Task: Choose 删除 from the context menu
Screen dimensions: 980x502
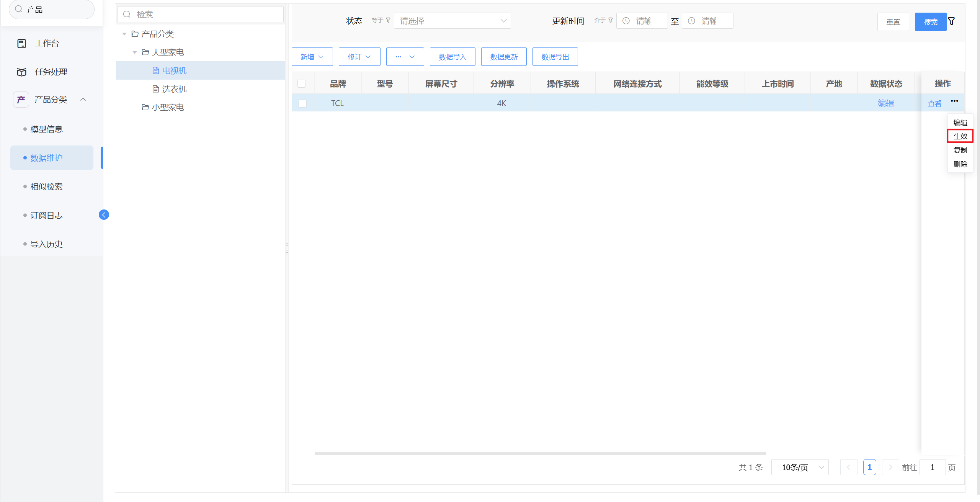Action: pos(960,164)
